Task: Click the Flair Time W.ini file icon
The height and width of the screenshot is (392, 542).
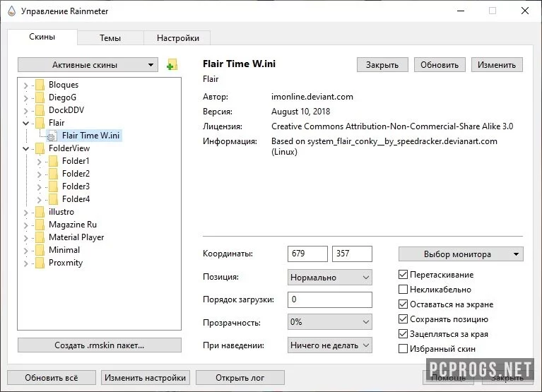Action: point(52,136)
